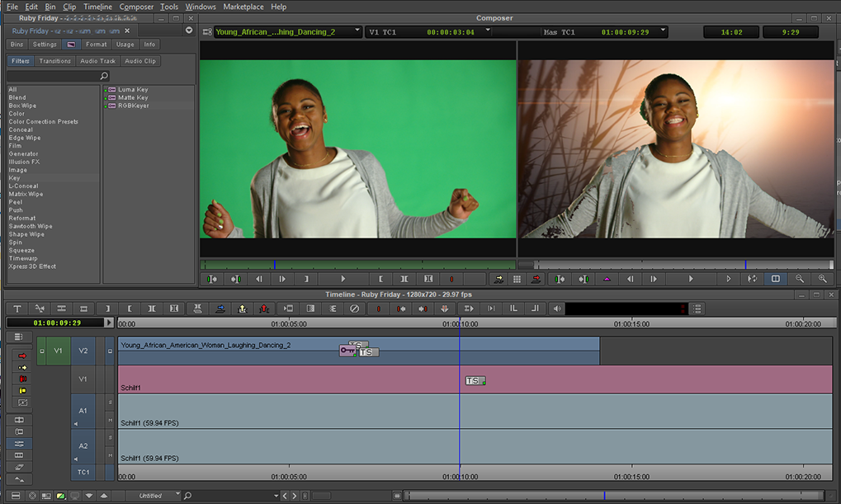Mute audio with the speaker icon in timeline toolbar
Viewport: 841px width, 504px height.
[x=557, y=308]
